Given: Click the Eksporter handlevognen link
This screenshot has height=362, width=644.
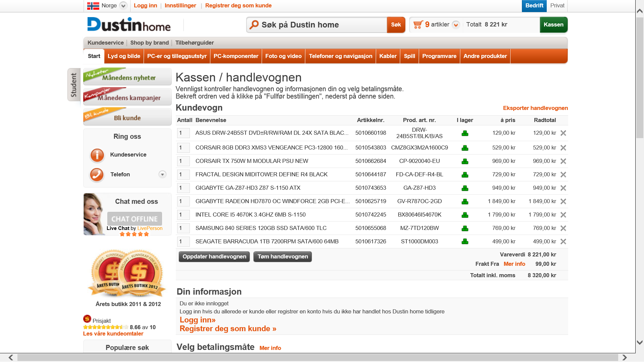Looking at the screenshot, I should tap(535, 108).
